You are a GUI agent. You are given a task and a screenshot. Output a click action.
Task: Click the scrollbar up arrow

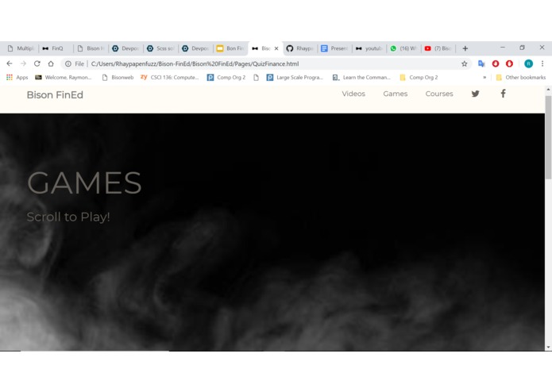pyautogui.click(x=548, y=90)
